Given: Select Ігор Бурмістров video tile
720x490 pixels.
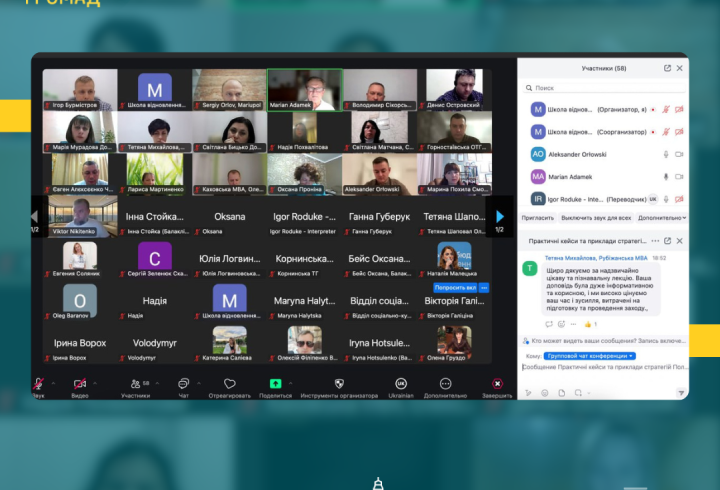Looking at the screenshot, I should 80,90.
